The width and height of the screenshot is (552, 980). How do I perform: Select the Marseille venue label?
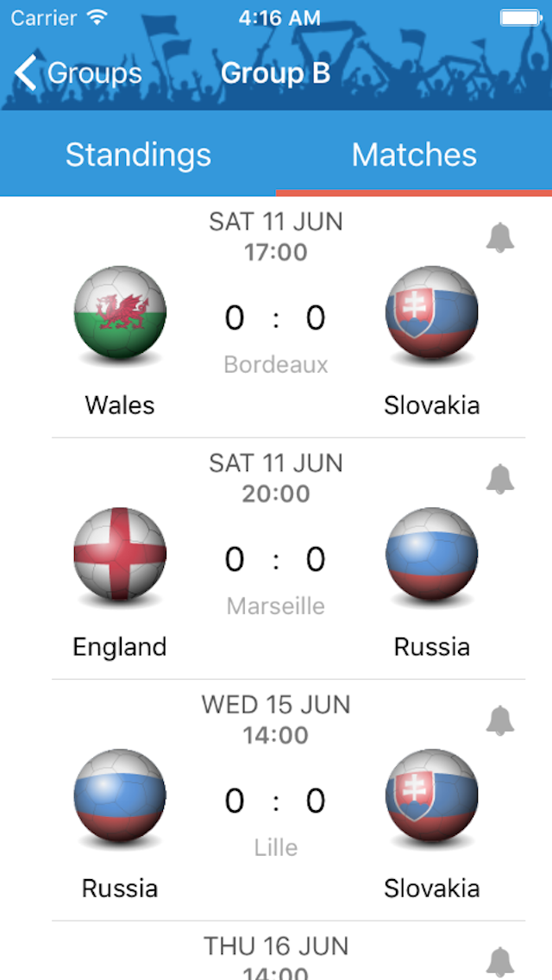tap(275, 606)
